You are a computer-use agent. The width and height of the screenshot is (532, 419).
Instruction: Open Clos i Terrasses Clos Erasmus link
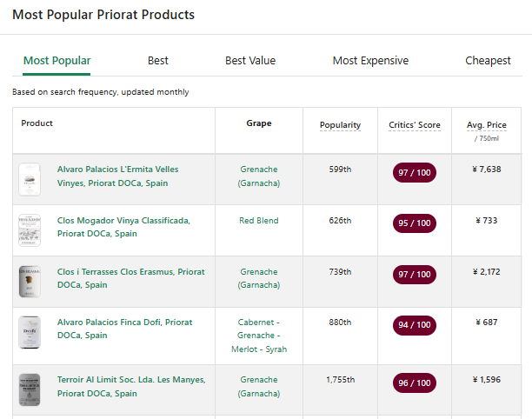coord(131,278)
